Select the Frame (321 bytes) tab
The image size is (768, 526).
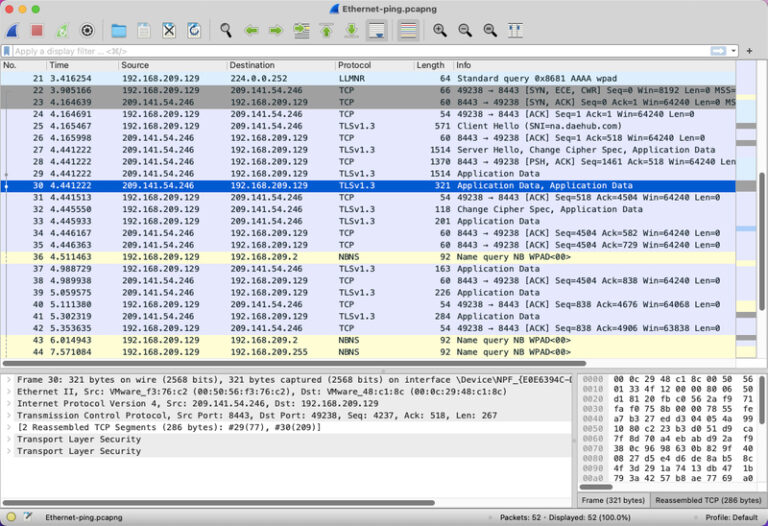click(614, 498)
